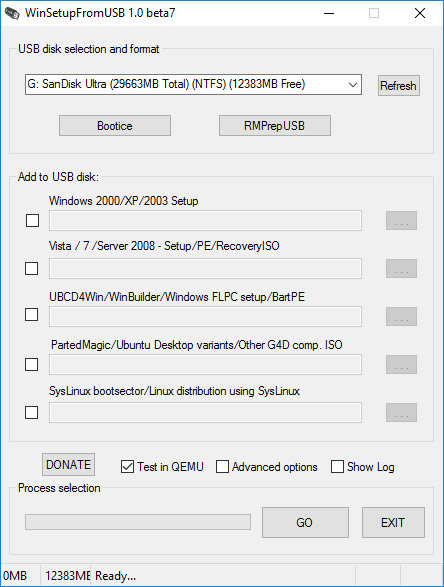Check the Vista / 7 / Server 2008 option

(31, 268)
